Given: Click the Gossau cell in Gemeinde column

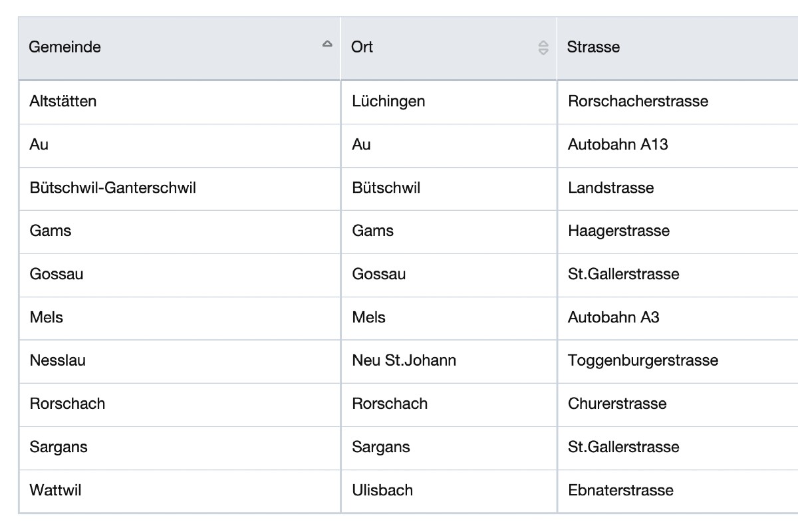Looking at the screenshot, I should [x=57, y=274].
